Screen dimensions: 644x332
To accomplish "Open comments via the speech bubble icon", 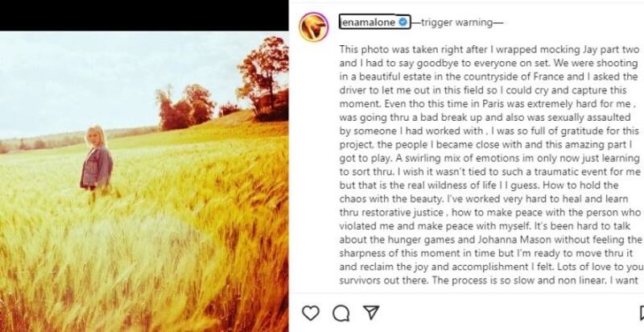I will point(341,313).
